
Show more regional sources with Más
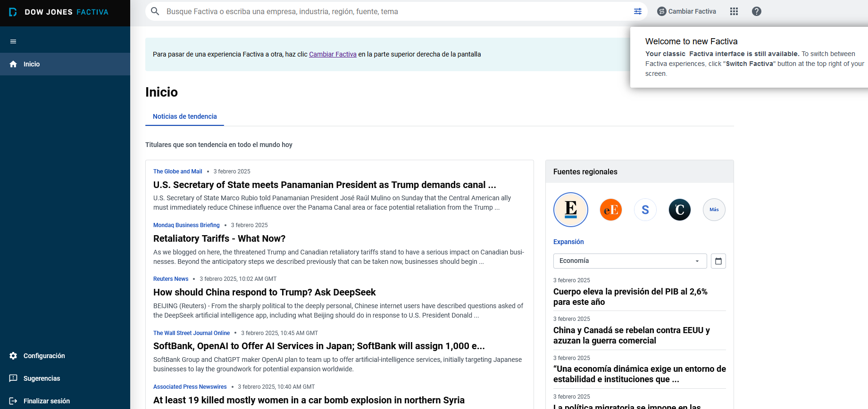(714, 210)
